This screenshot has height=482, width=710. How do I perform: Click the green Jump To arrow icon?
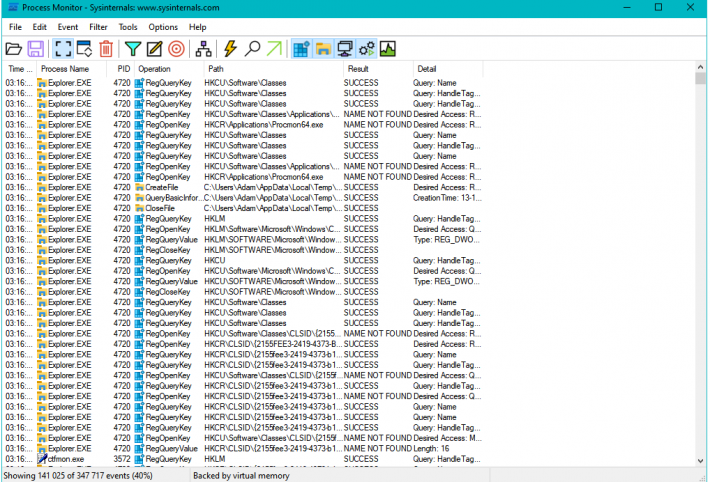[274, 49]
